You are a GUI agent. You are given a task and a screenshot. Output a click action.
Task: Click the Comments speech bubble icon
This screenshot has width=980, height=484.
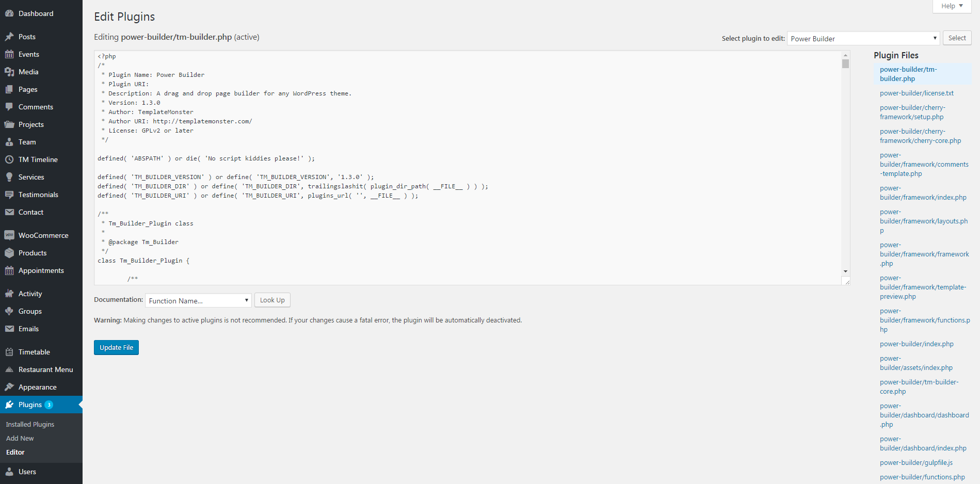pos(9,107)
